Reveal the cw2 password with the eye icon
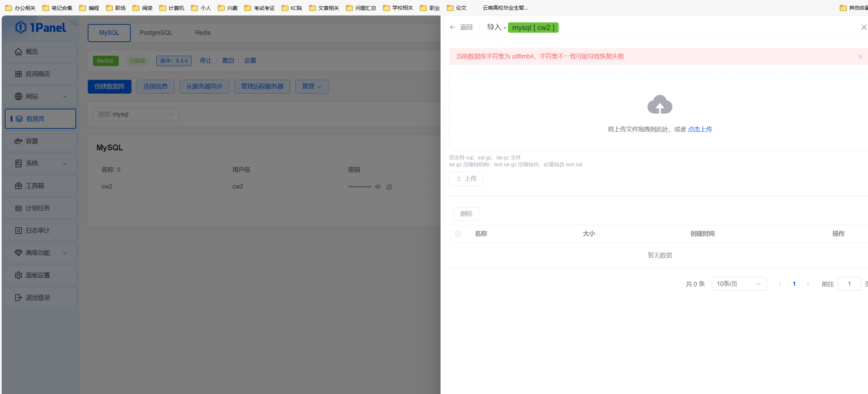868x394 pixels. coord(378,187)
